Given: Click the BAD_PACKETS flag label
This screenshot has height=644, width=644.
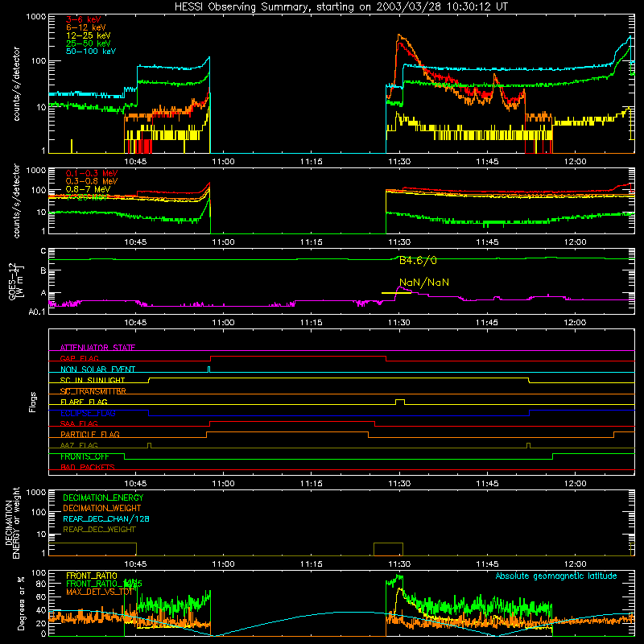Looking at the screenshot, I should tap(88, 467).
